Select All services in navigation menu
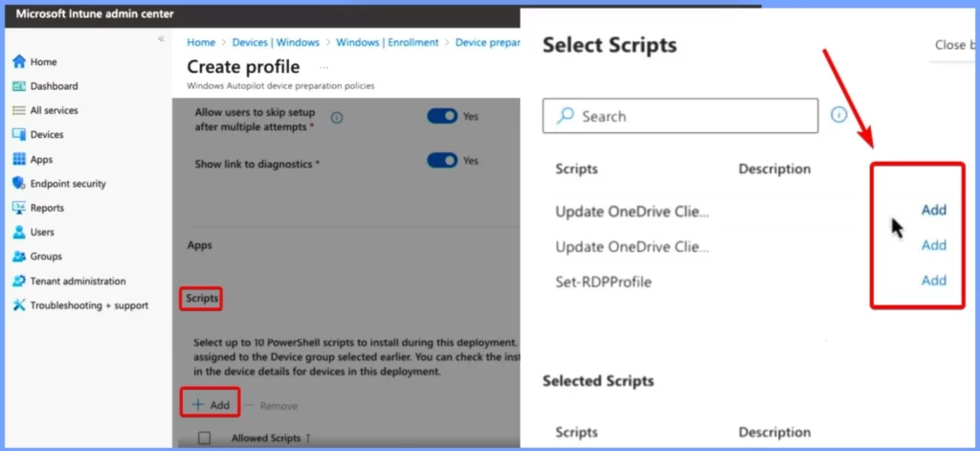 point(55,110)
